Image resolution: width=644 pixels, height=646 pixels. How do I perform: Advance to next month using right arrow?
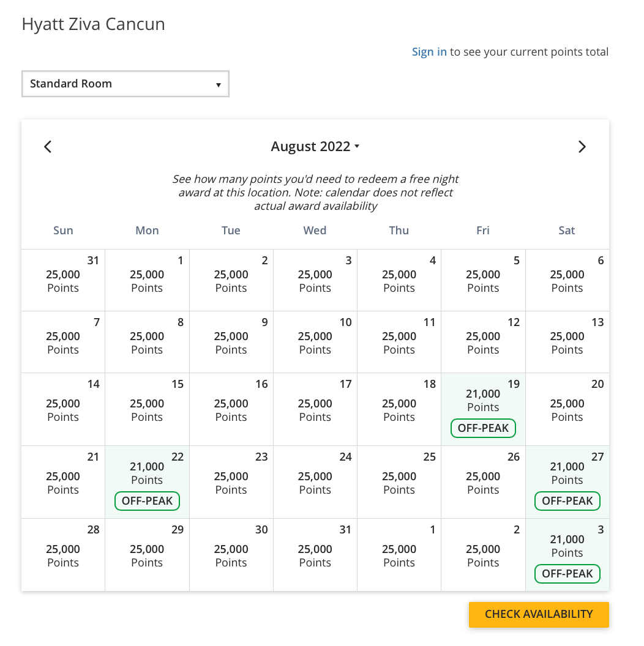[582, 147]
